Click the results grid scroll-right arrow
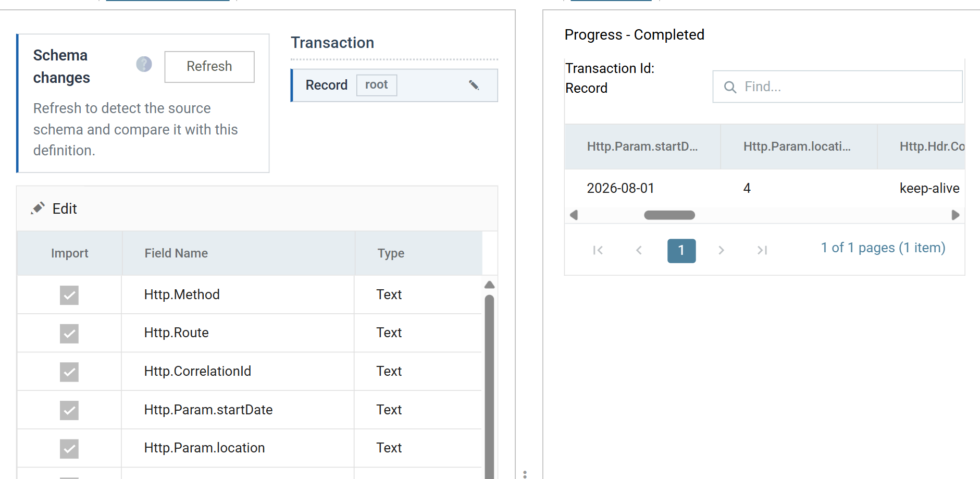 pyautogui.click(x=955, y=215)
